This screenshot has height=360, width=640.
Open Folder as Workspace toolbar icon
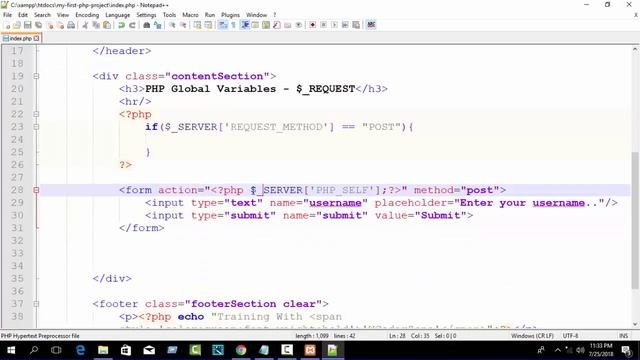pos(288,25)
